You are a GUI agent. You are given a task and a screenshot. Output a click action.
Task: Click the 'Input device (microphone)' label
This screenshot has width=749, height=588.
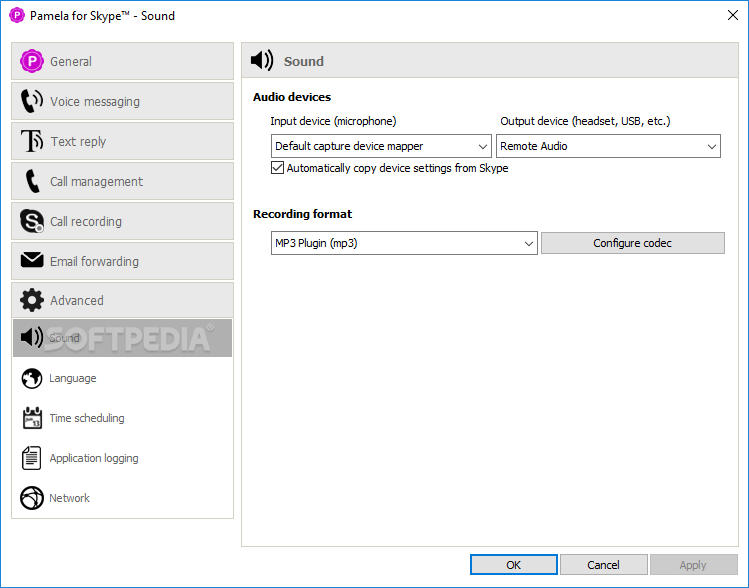[x=333, y=121]
